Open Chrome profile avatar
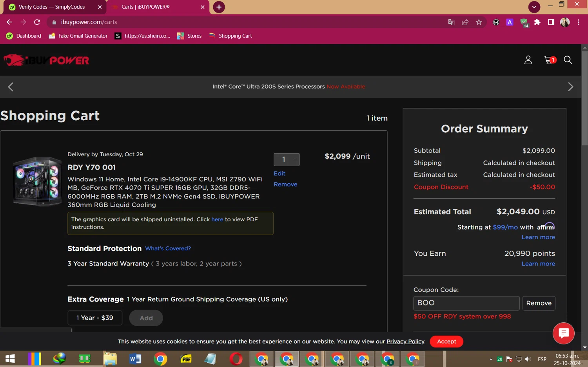Screen dimensions: 588x367 click(565, 22)
